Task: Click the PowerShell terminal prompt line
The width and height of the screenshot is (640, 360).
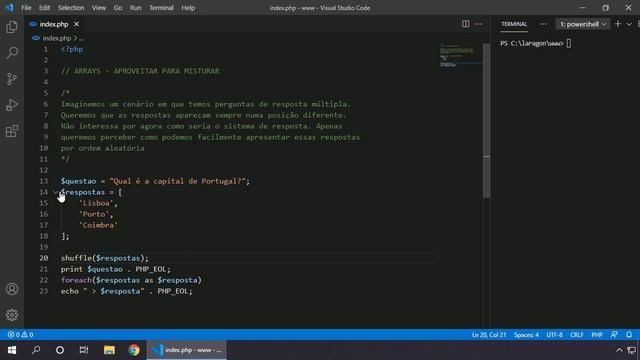Action: 535,43
